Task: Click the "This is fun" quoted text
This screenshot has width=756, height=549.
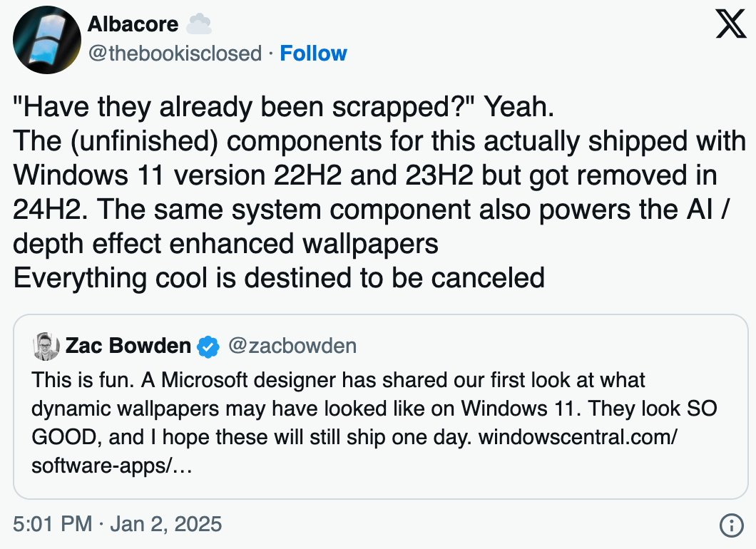Action: [x=83, y=380]
